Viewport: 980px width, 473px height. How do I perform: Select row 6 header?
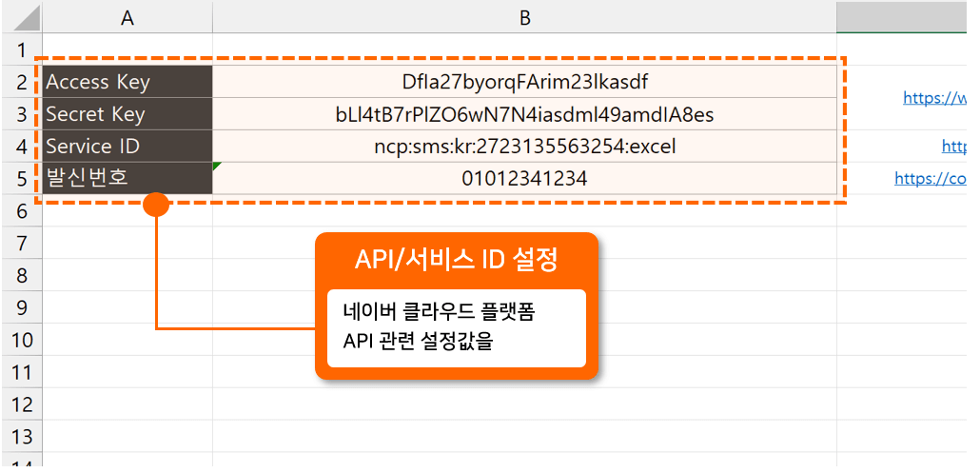(22, 211)
